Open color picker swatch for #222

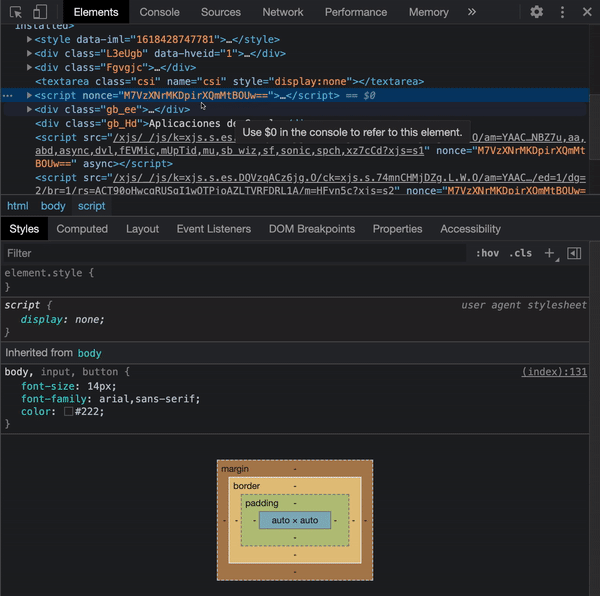[68, 411]
